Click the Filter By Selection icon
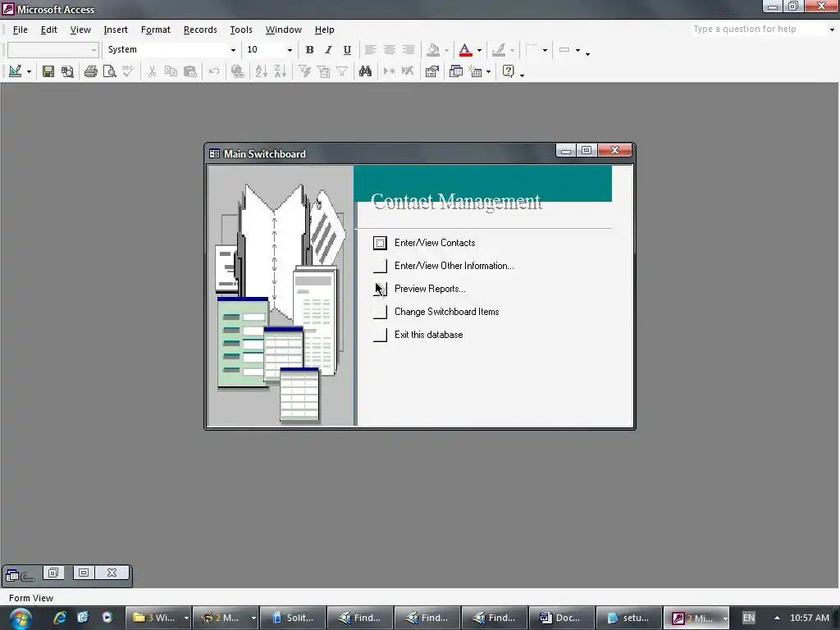 [x=304, y=71]
